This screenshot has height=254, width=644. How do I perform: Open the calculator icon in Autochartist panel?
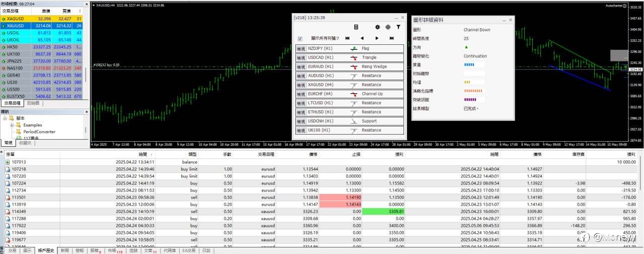(x=356, y=27)
